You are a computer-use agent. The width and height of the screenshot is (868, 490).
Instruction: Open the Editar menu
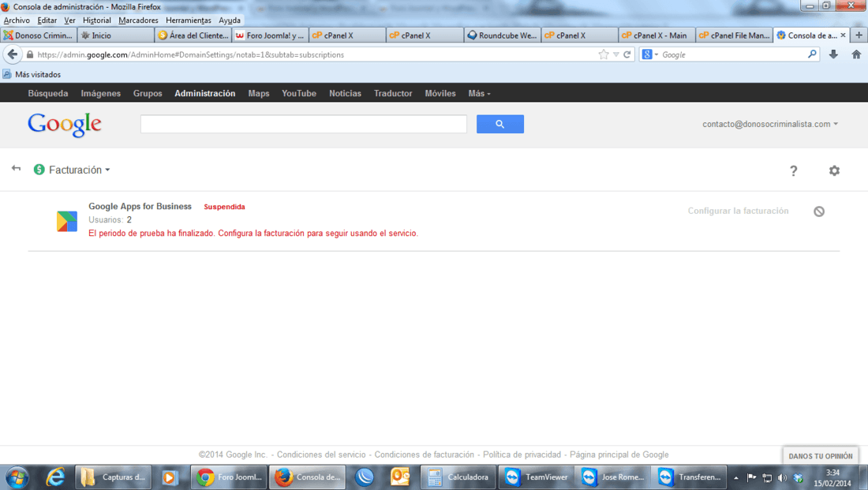click(x=47, y=20)
